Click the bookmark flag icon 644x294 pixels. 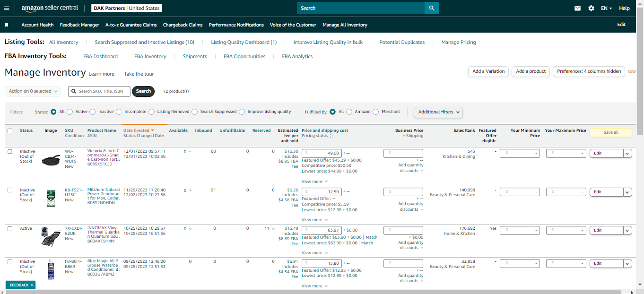pos(7,25)
